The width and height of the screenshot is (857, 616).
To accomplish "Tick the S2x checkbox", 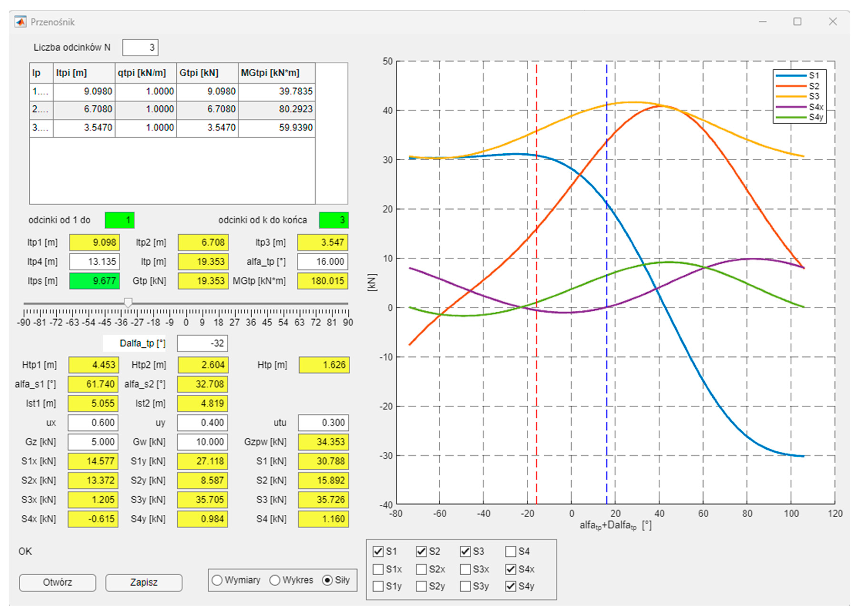I will (x=421, y=569).
